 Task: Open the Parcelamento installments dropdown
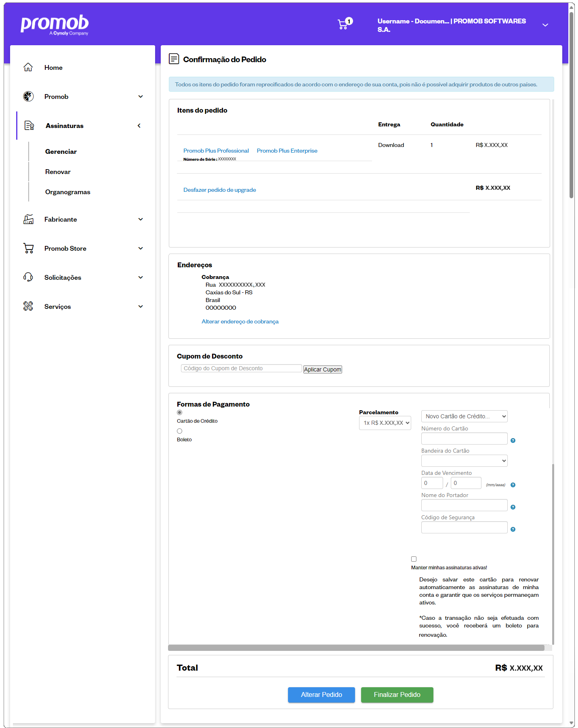pyautogui.click(x=385, y=423)
